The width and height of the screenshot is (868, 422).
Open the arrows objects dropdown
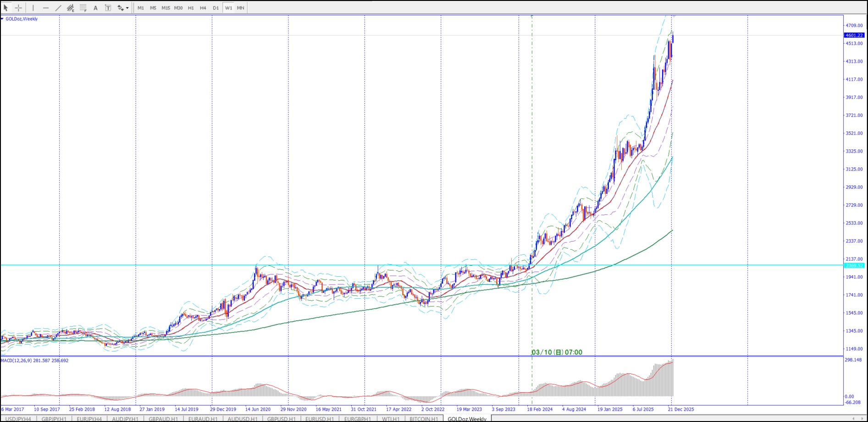[123, 8]
